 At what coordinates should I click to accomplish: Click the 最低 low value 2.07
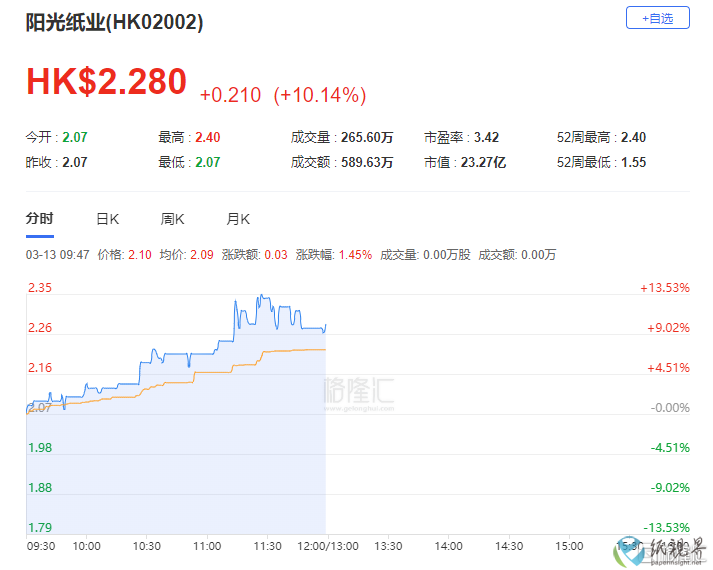(208, 162)
